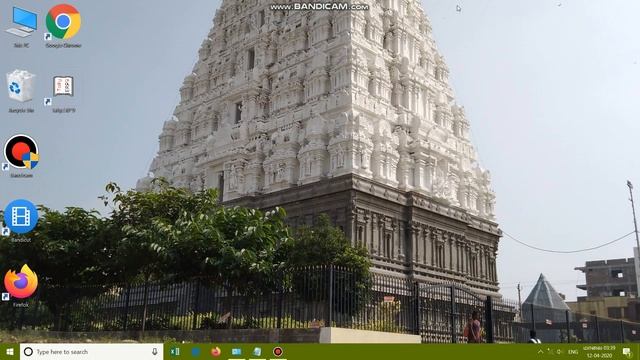Select the Bandicam desktop shortcut

pos(21,156)
